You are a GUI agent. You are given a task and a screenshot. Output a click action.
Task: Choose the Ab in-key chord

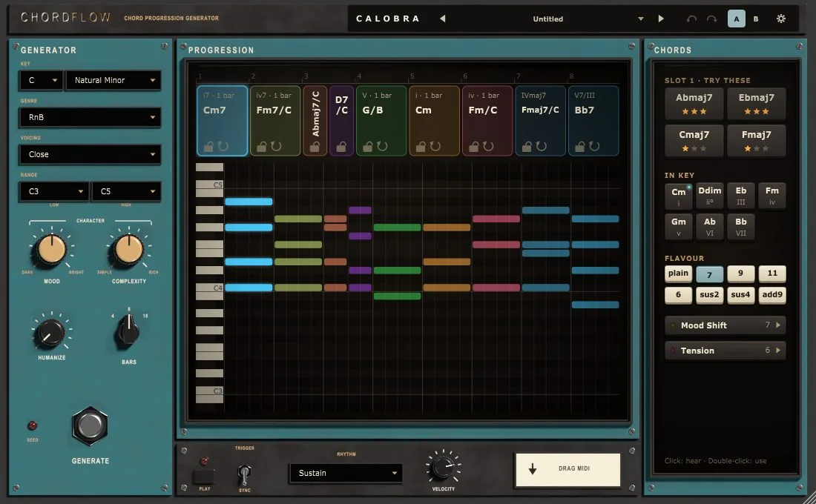point(709,227)
